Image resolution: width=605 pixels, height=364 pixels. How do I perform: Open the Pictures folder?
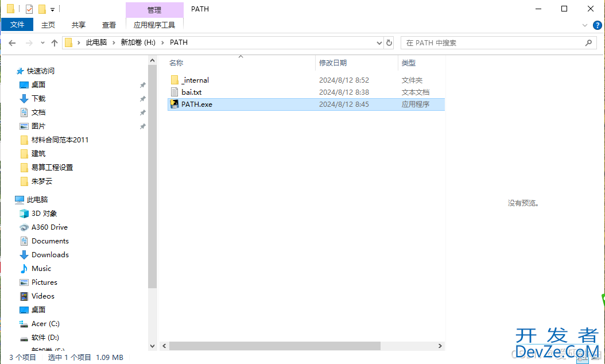click(x=44, y=282)
